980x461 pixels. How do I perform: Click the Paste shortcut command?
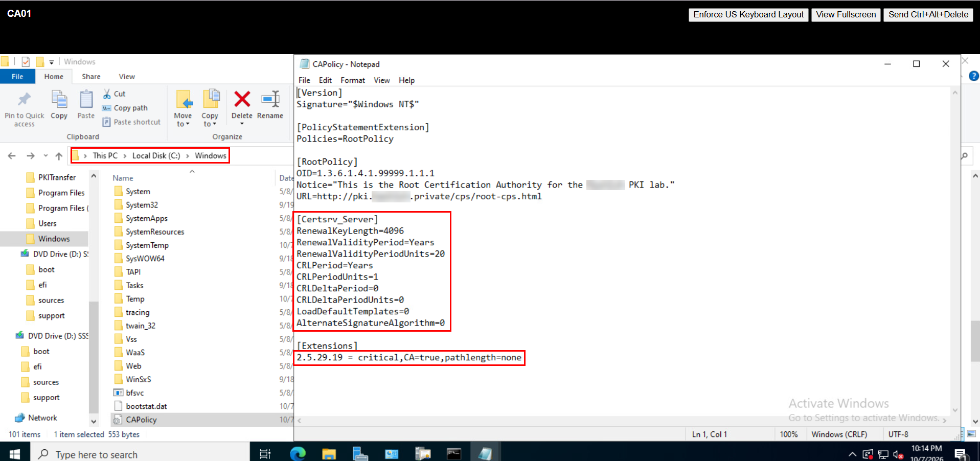[x=132, y=122]
